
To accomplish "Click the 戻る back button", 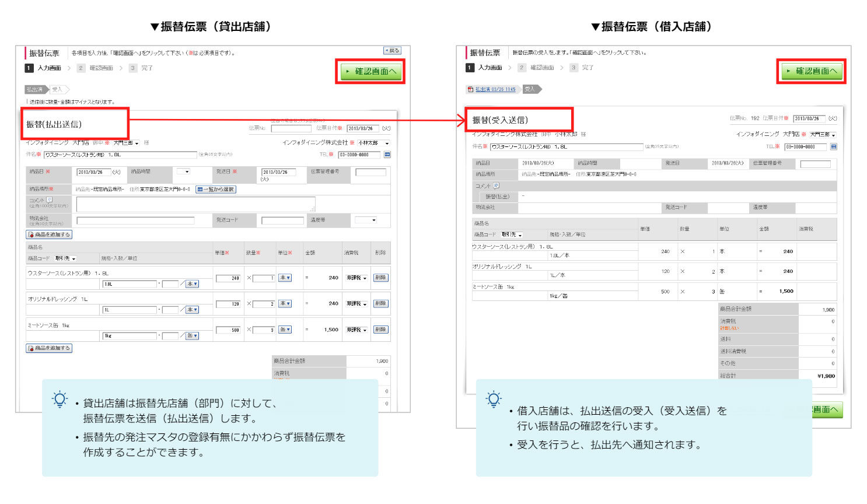I will (x=392, y=51).
